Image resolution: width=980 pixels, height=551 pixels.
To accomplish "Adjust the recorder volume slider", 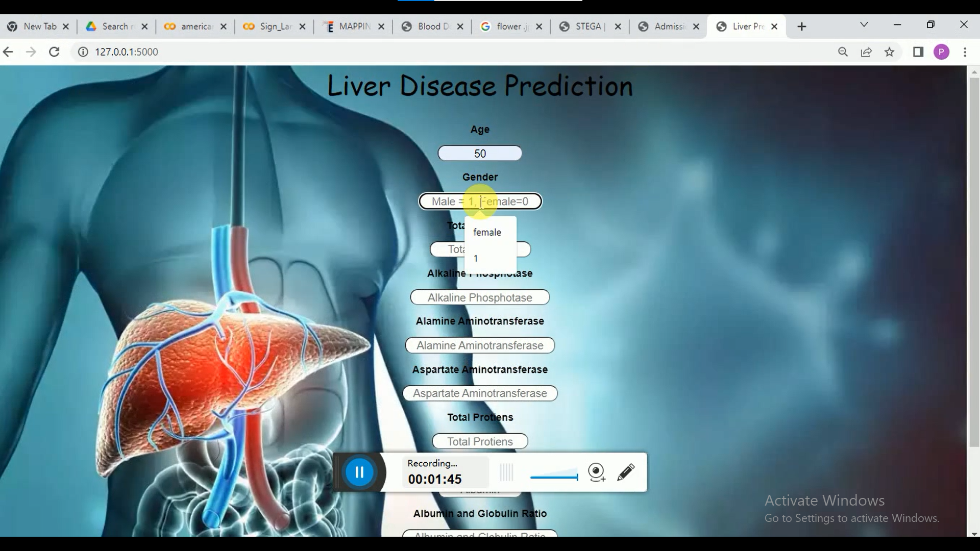I will [x=554, y=477].
